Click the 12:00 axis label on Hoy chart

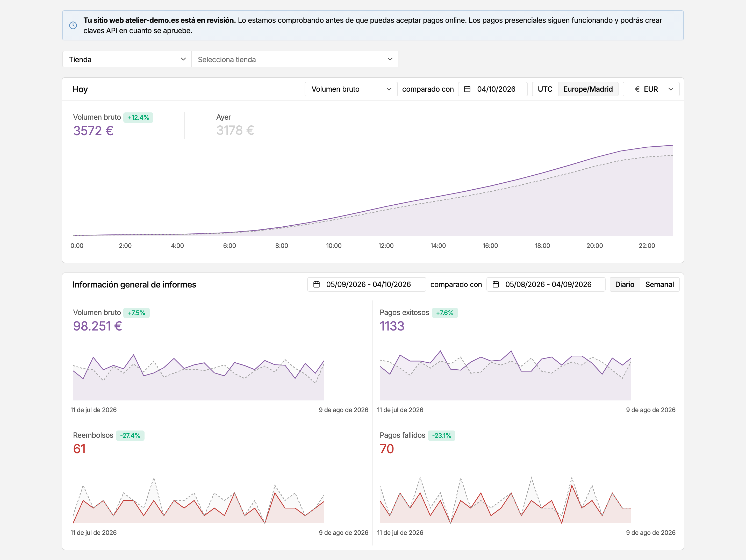pos(386,246)
